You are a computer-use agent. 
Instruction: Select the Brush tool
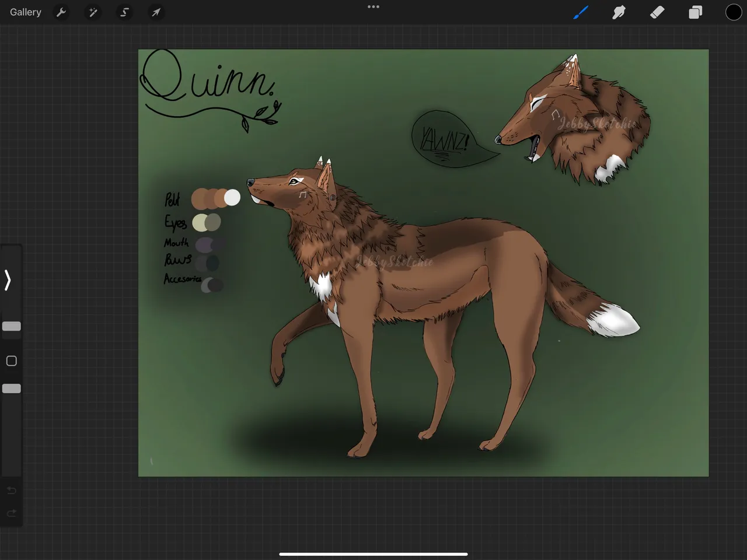point(580,12)
